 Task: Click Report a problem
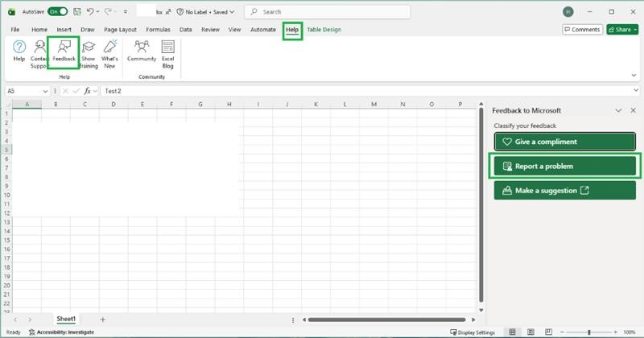pyautogui.click(x=565, y=166)
